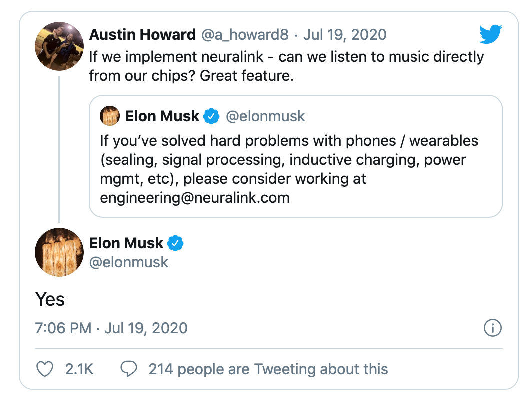Image resolution: width=532 pixels, height=399 pixels.
Task: Click the blue Twitter bird logo
Action: (490, 34)
